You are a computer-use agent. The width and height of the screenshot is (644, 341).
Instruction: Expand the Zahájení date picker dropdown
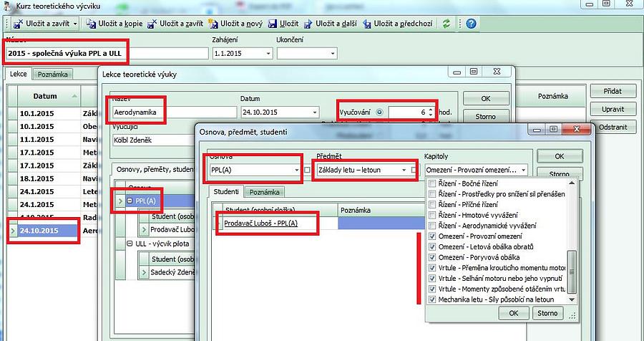(268, 53)
